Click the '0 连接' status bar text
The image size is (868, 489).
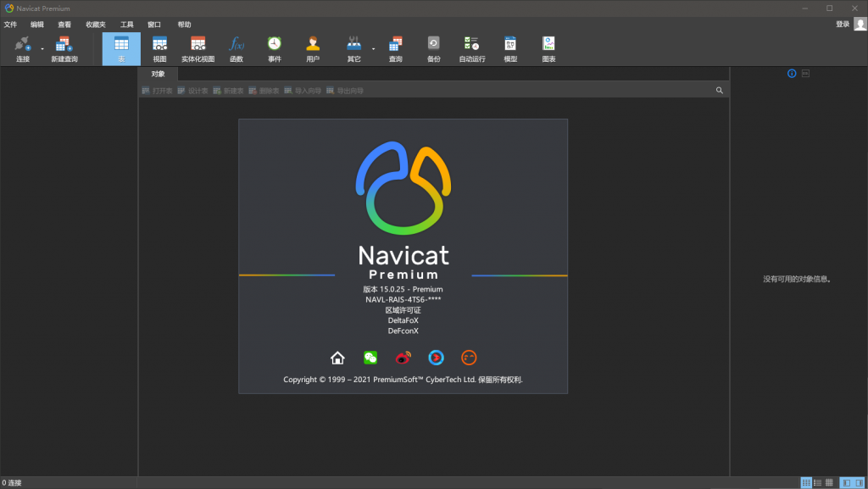12,483
